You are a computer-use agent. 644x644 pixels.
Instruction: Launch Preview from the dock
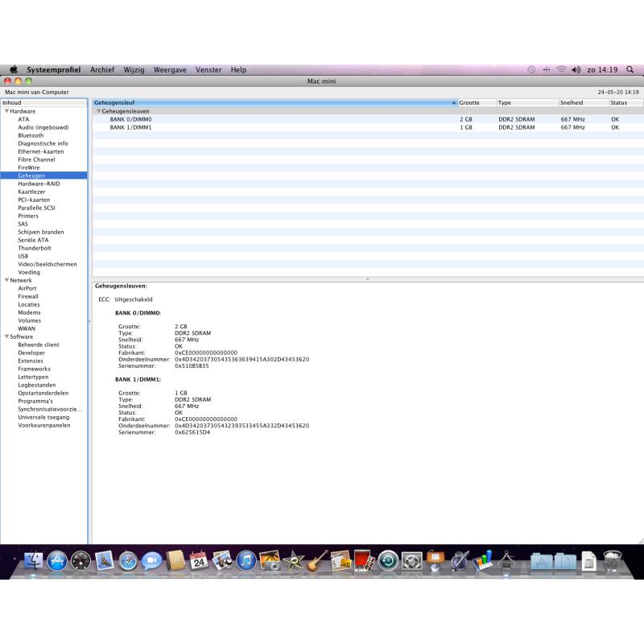coord(222,561)
